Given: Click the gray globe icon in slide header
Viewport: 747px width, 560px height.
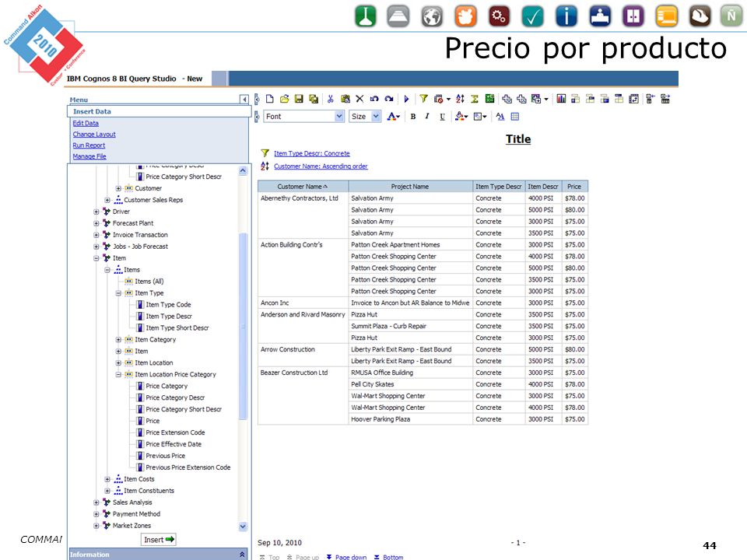Looking at the screenshot, I should 432,16.
